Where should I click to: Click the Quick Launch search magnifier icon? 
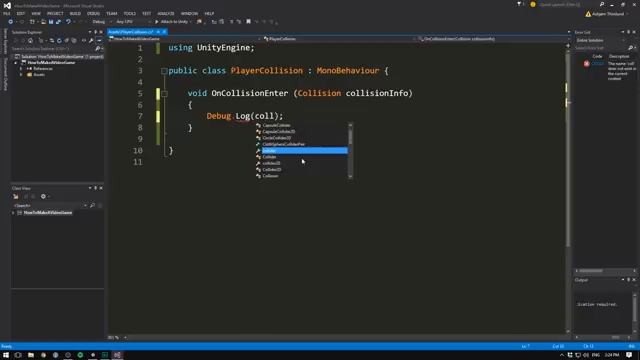pyautogui.click(x=602, y=4)
